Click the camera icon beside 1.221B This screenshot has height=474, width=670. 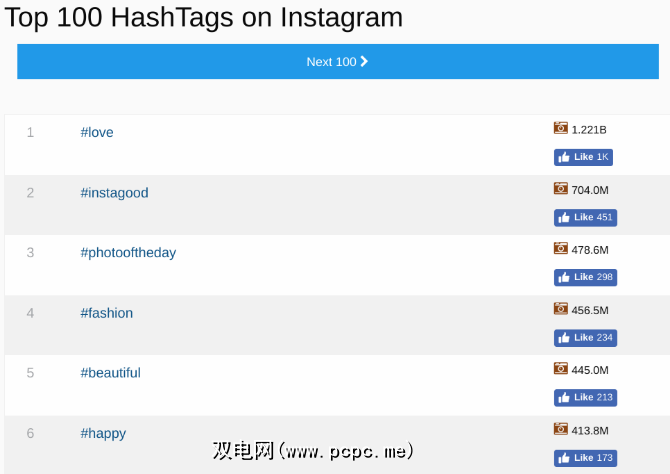[x=561, y=128]
